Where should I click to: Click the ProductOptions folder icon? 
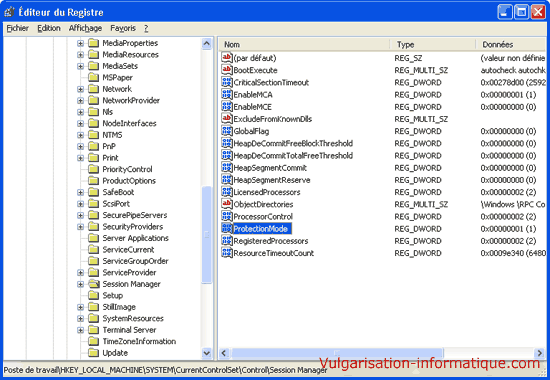pos(93,181)
